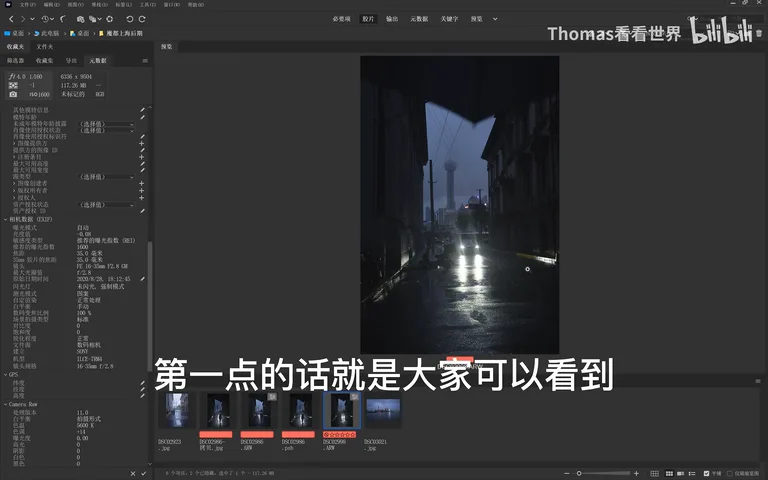Click the get photos from camera icon

coord(80,19)
